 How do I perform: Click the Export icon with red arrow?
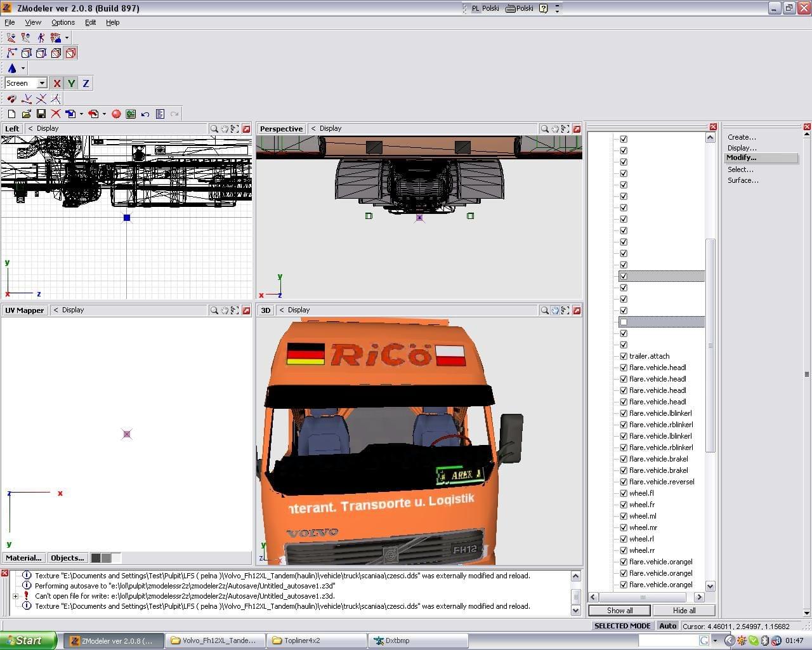click(94, 114)
